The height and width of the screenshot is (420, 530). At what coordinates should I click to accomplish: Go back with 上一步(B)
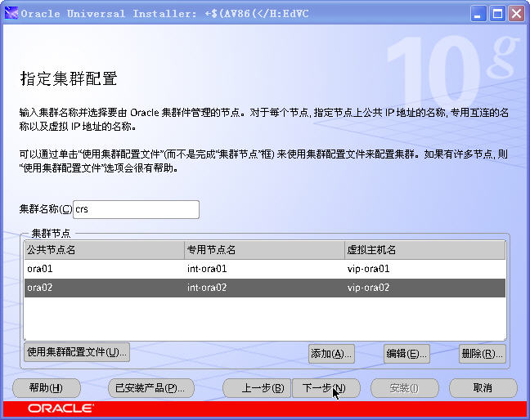point(257,388)
